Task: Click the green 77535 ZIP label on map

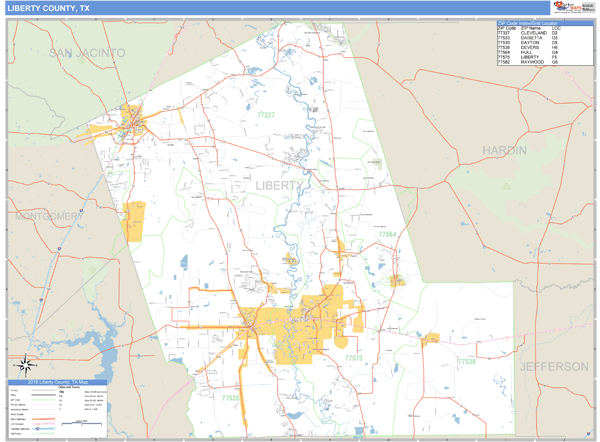Action: coord(230,398)
